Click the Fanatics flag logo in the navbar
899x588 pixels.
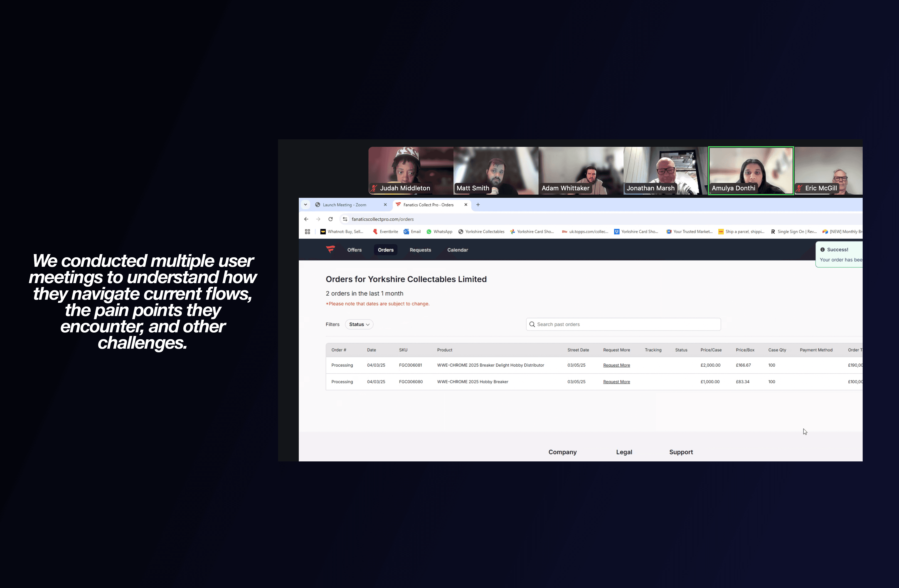(x=330, y=250)
